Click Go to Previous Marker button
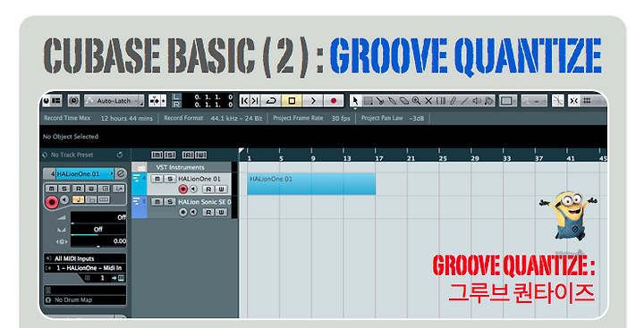The width and height of the screenshot is (644, 328). pos(245,101)
